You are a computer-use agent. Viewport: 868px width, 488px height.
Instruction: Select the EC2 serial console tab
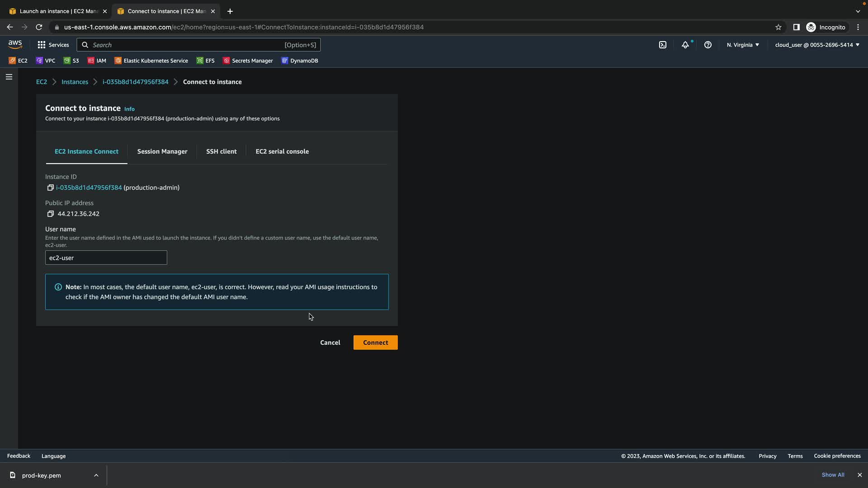(x=282, y=151)
